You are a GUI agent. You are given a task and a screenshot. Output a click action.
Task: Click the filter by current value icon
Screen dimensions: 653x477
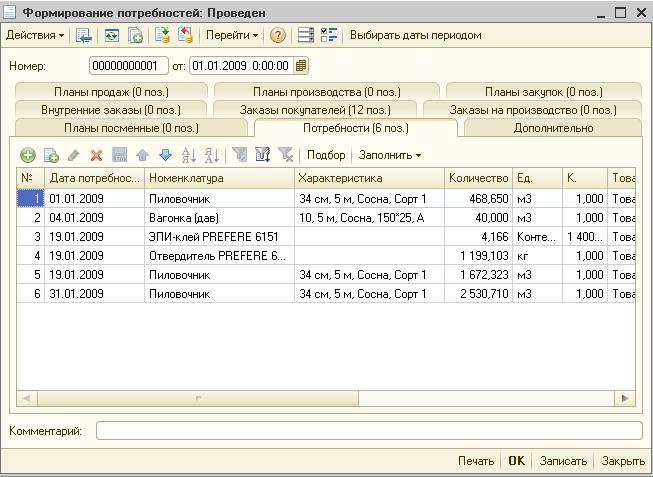tap(239, 155)
